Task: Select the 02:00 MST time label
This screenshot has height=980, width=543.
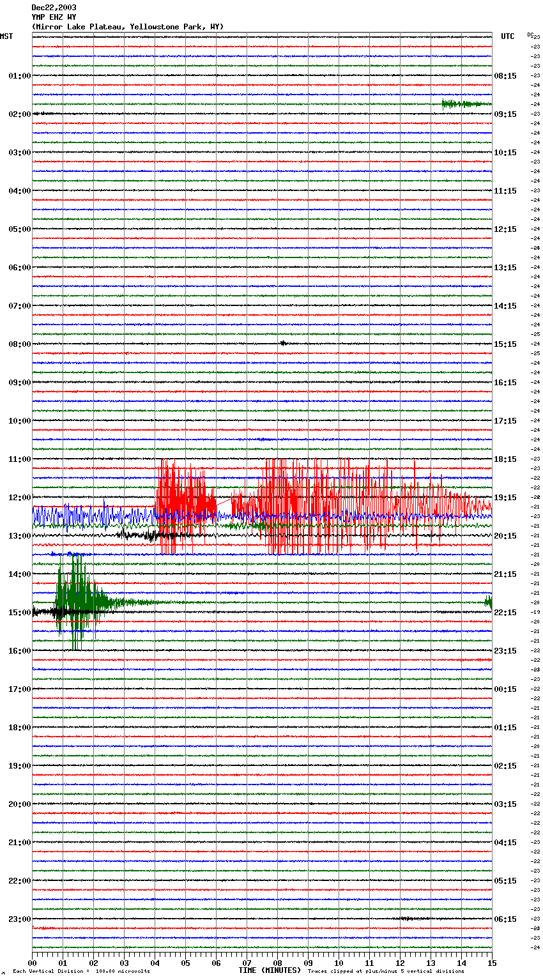Action: coord(20,114)
